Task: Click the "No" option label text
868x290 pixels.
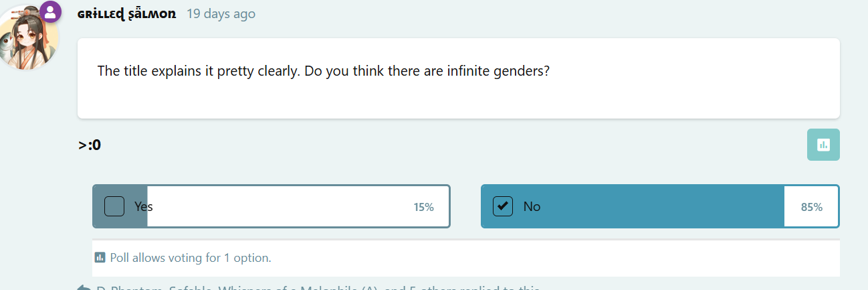Action: pyautogui.click(x=532, y=206)
